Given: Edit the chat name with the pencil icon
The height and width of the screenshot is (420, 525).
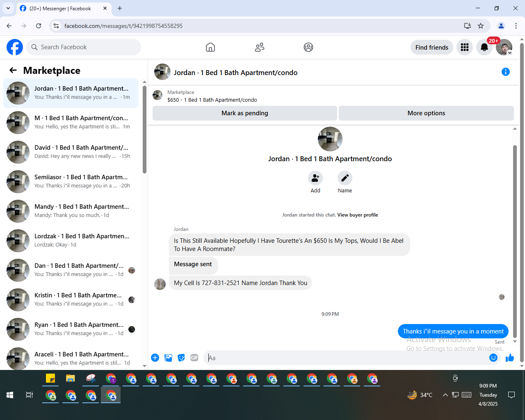Looking at the screenshot, I should pos(345,178).
